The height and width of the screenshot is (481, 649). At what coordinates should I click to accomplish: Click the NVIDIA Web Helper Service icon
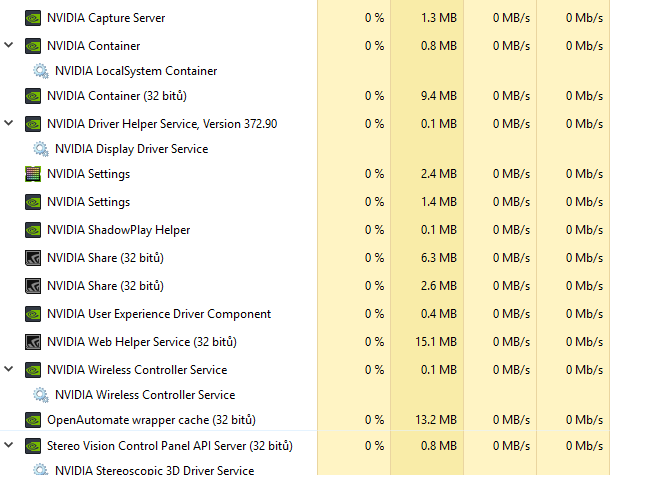click(33, 342)
